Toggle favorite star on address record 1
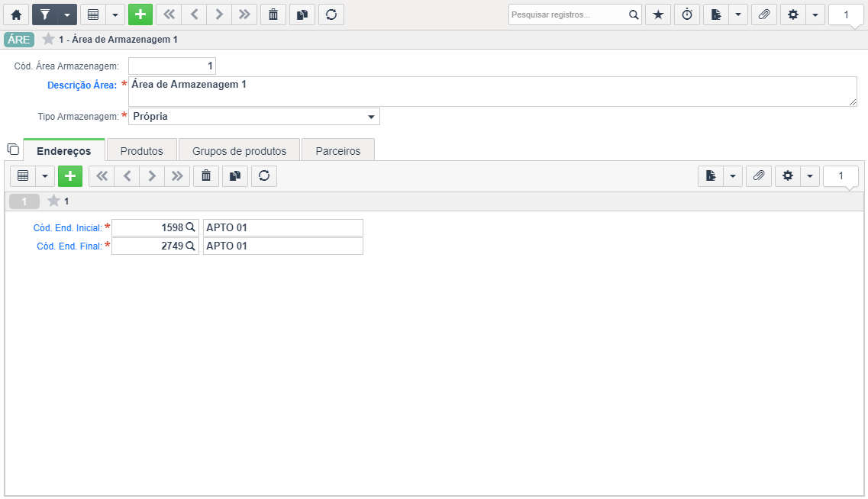The height and width of the screenshot is (499, 868). pyautogui.click(x=53, y=201)
